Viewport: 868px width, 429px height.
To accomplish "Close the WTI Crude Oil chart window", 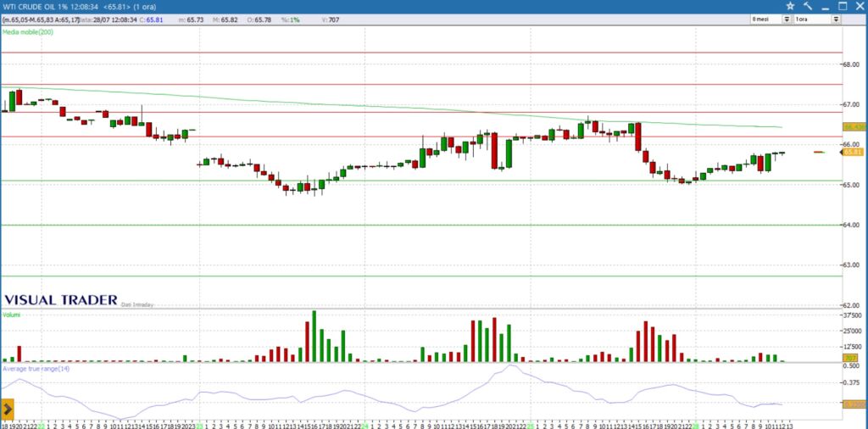I will [x=860, y=6].
